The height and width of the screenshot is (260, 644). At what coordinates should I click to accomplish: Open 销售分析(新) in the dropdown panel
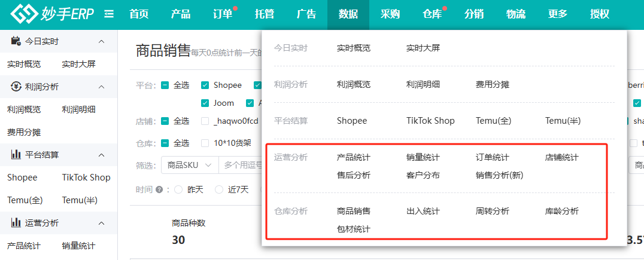click(x=499, y=175)
